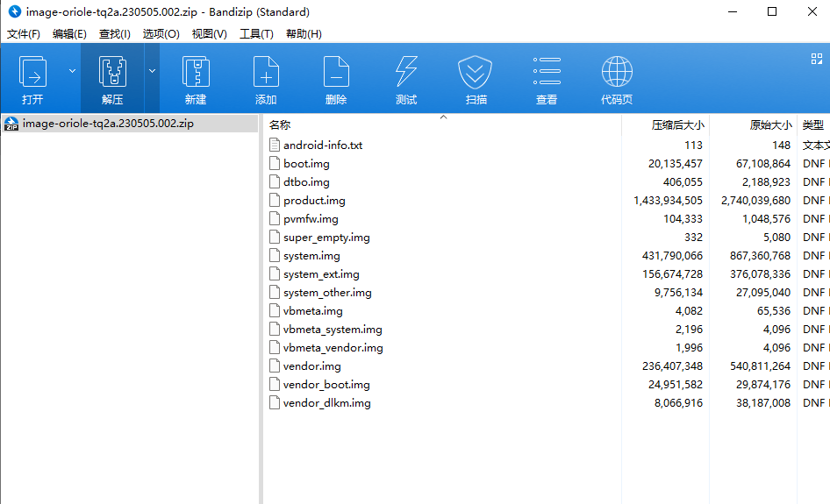This screenshot has height=504, width=830.
Task: Click the product.img file icon
Action: [275, 201]
